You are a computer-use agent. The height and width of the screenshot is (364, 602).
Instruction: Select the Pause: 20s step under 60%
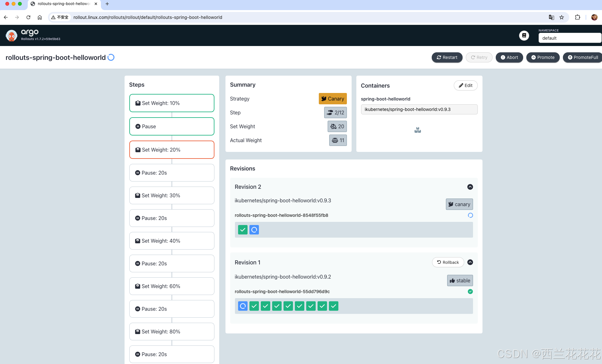pyautogui.click(x=172, y=309)
